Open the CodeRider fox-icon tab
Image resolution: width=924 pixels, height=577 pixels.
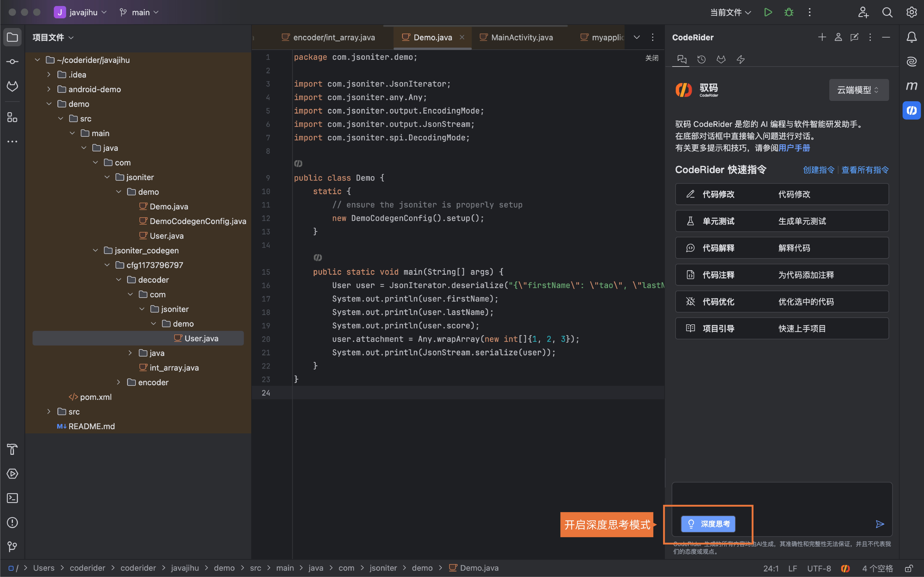(x=721, y=59)
